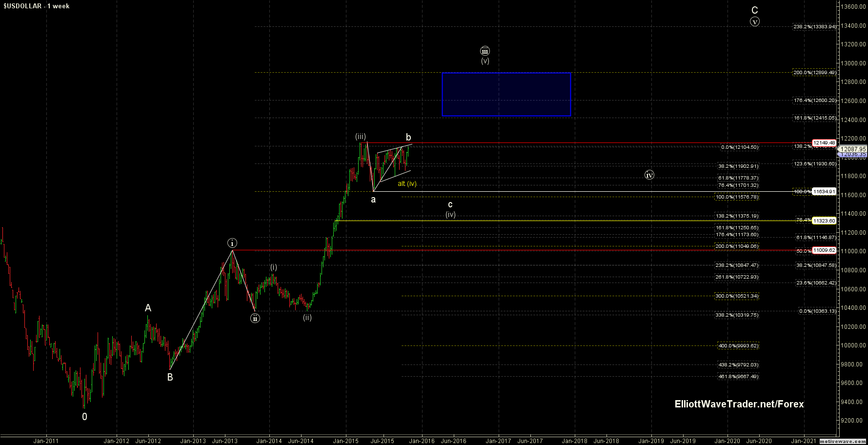Select the yellow "alt (iv)" label

(x=407, y=184)
